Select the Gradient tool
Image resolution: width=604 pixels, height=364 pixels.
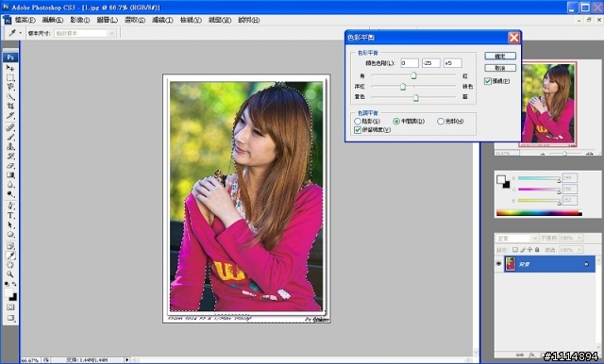tap(10, 175)
